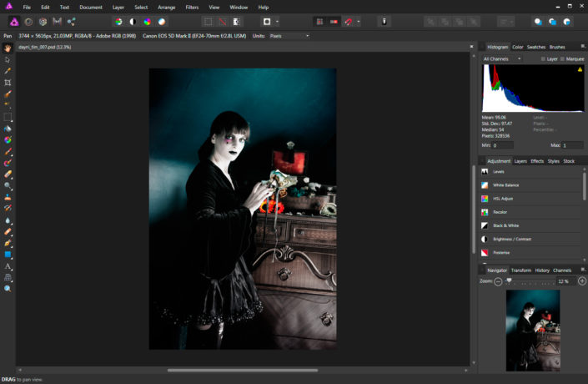Screen dimensions: 588x384
Task: Apply Auto Colors rainbow circle icon
Action: pyautogui.click(x=147, y=22)
